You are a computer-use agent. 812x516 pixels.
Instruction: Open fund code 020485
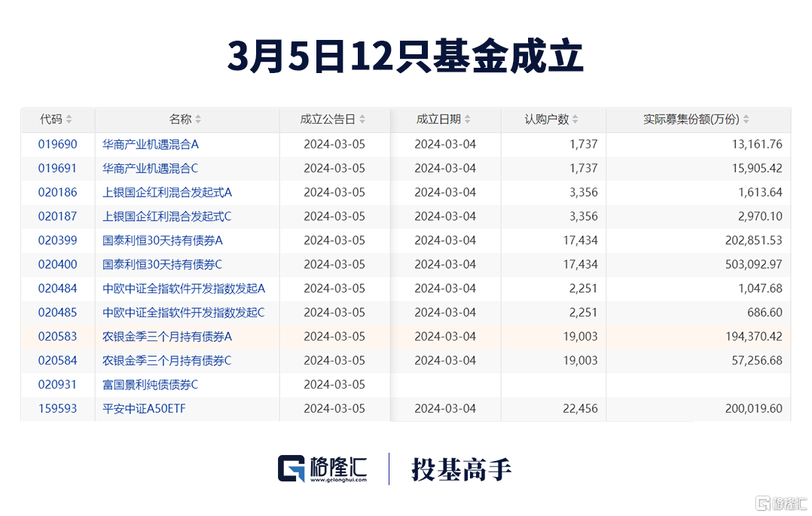57,313
